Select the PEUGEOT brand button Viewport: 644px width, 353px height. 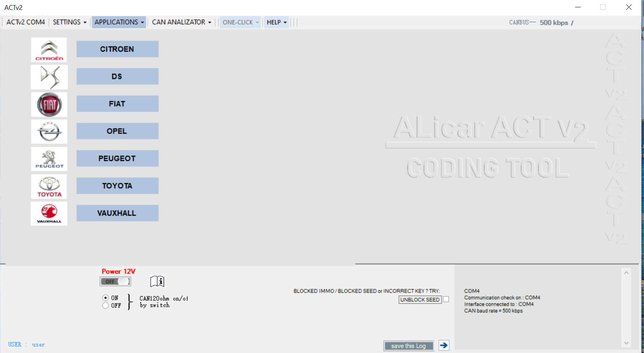tap(117, 158)
